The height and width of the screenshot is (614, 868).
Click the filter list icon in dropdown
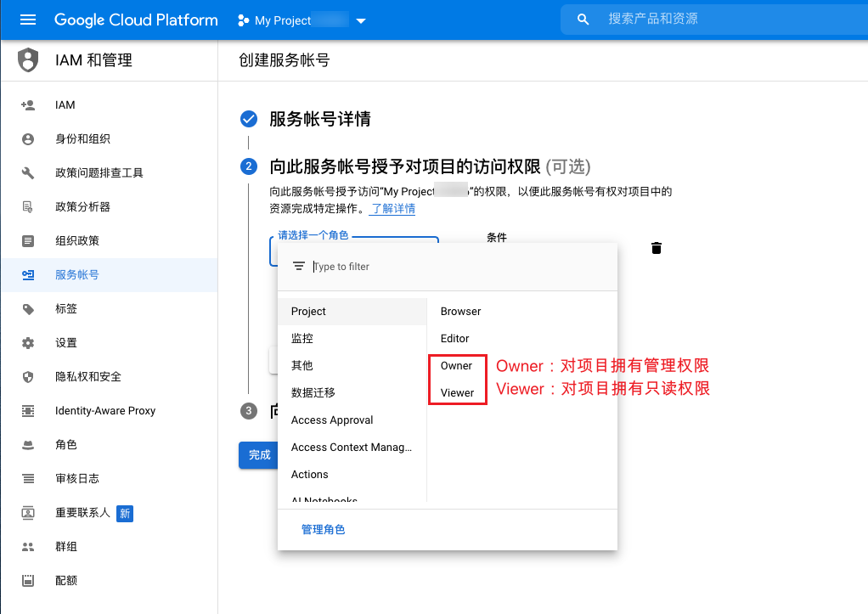point(298,267)
